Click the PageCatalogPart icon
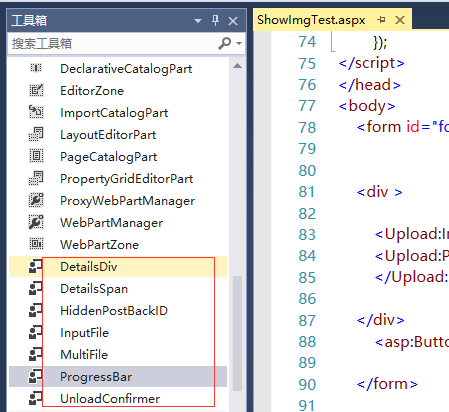 coord(36,156)
